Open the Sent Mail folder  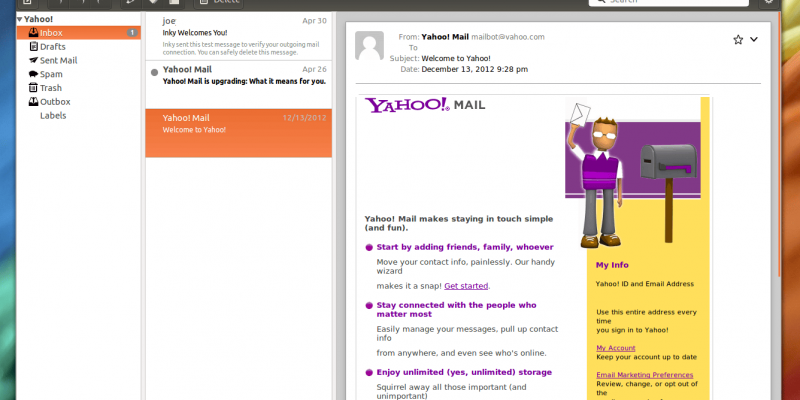coord(79,60)
